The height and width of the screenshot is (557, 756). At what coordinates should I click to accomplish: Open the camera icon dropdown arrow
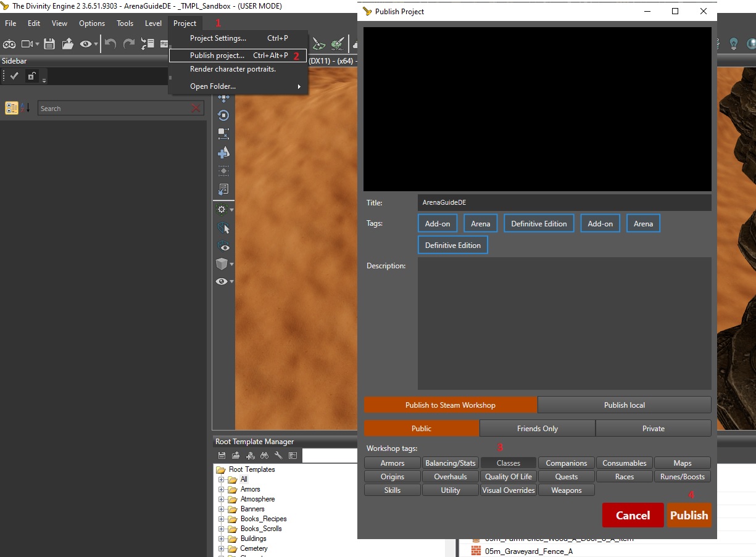coord(37,44)
